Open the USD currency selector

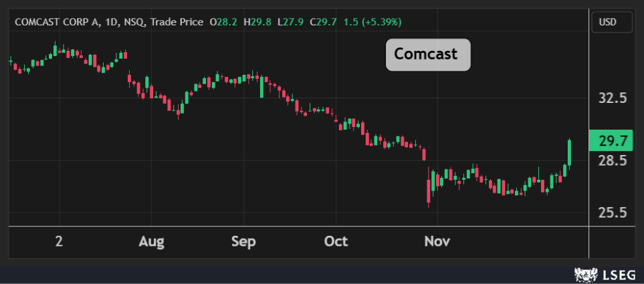612,22
